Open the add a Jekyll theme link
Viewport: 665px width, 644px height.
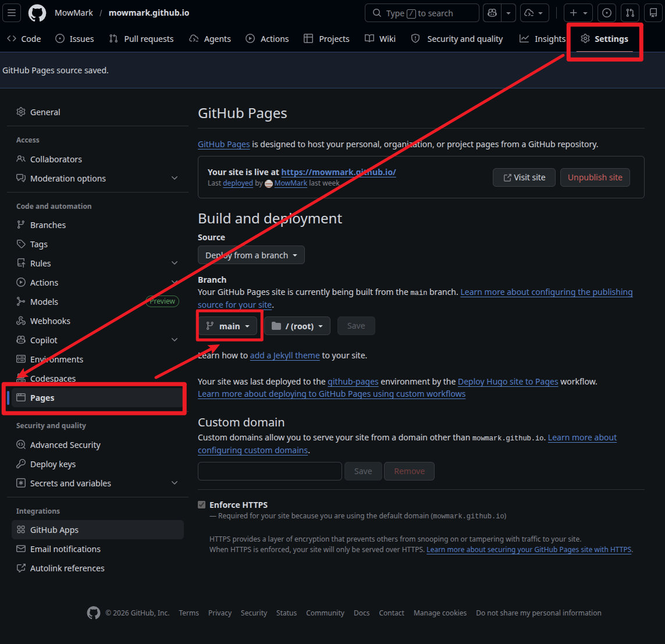tap(285, 355)
